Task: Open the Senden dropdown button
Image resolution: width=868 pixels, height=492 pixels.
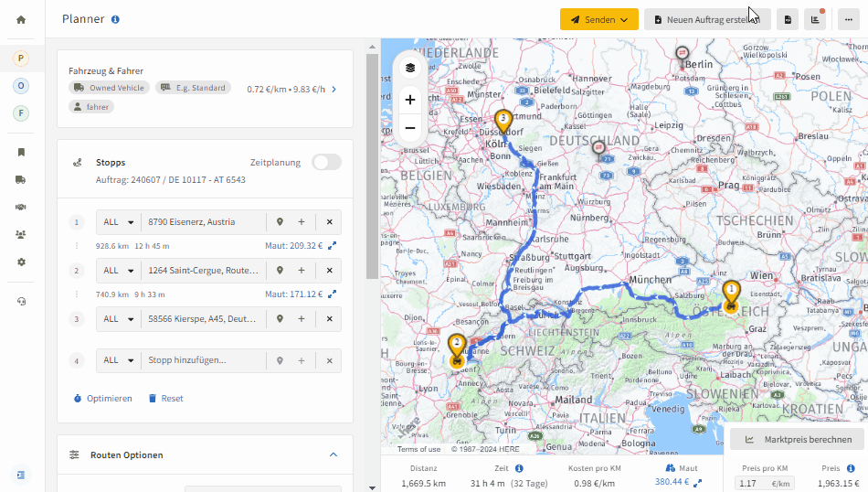Action: tap(599, 19)
